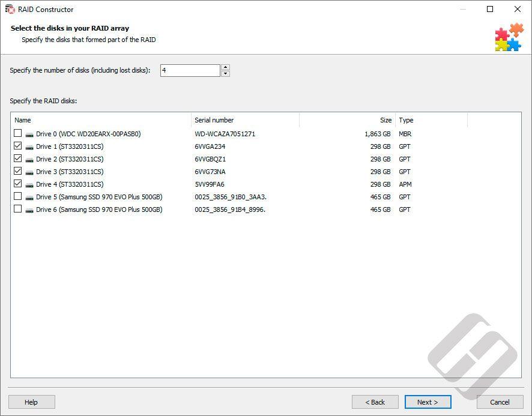Click the drive icon next to Drive 6
The width and height of the screenshot is (532, 416).
click(x=29, y=210)
